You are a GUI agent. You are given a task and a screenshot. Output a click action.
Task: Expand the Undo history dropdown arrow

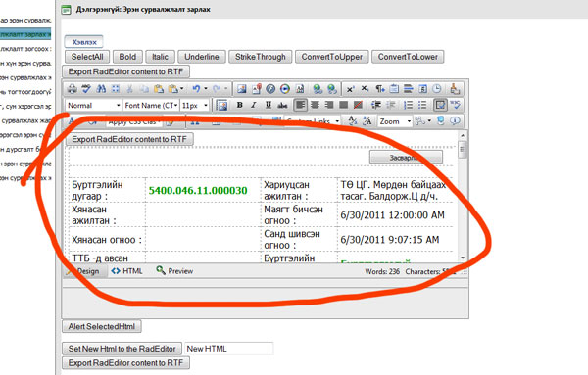point(206,89)
